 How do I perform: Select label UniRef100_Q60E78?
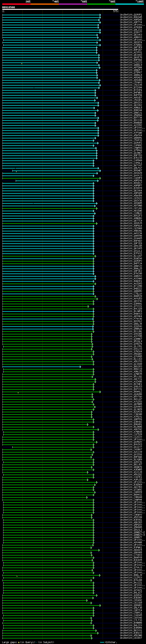(x=131, y=58)
